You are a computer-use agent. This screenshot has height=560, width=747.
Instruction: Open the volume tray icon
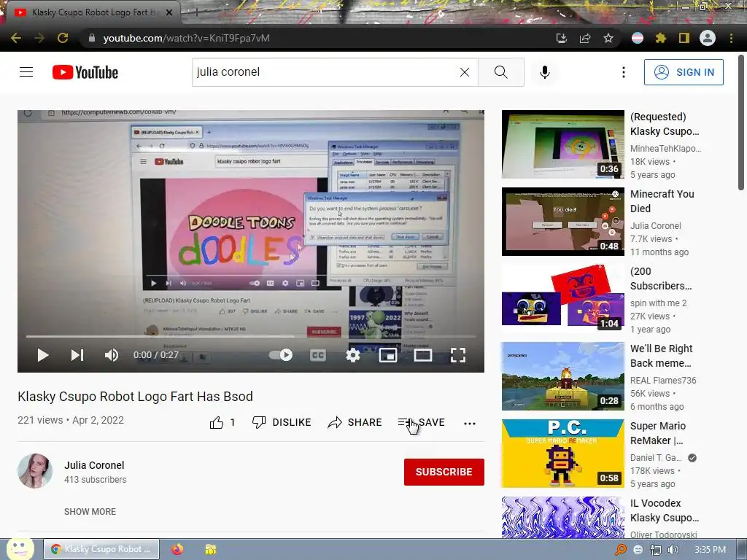[673, 550]
